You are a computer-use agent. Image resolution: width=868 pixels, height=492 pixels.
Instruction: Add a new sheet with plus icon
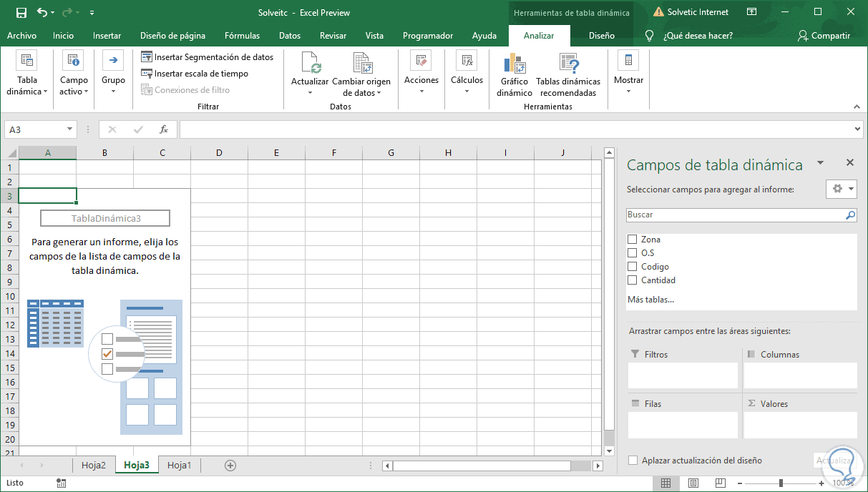[x=230, y=466]
